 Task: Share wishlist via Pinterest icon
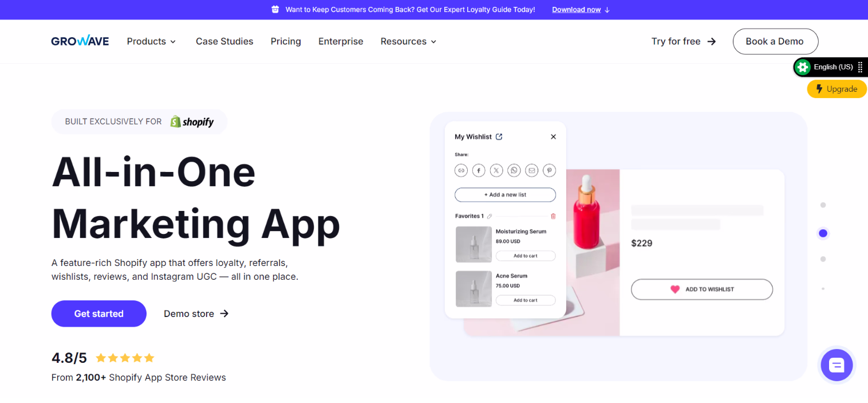coord(550,170)
